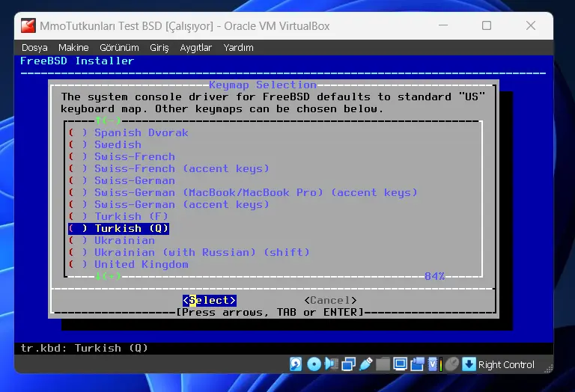The width and height of the screenshot is (575, 392).
Task: Select highlighted Turkish (Q) radio option
Action: [x=118, y=229]
